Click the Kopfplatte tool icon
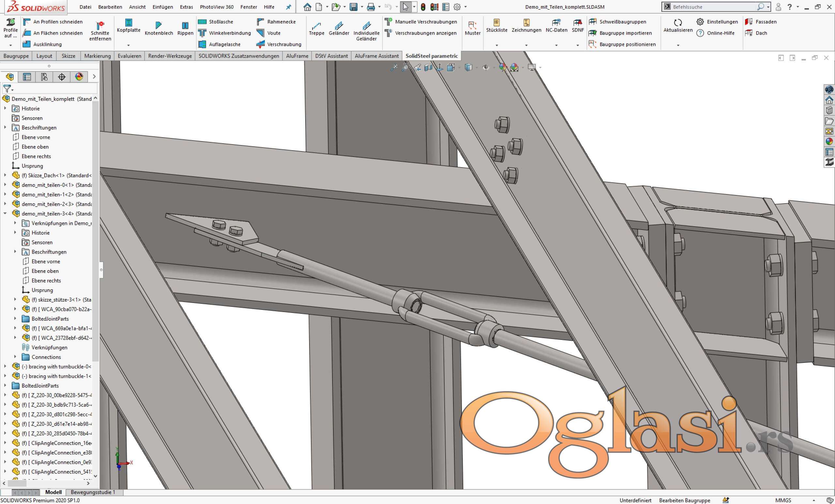The width and height of the screenshot is (835, 504). (129, 23)
